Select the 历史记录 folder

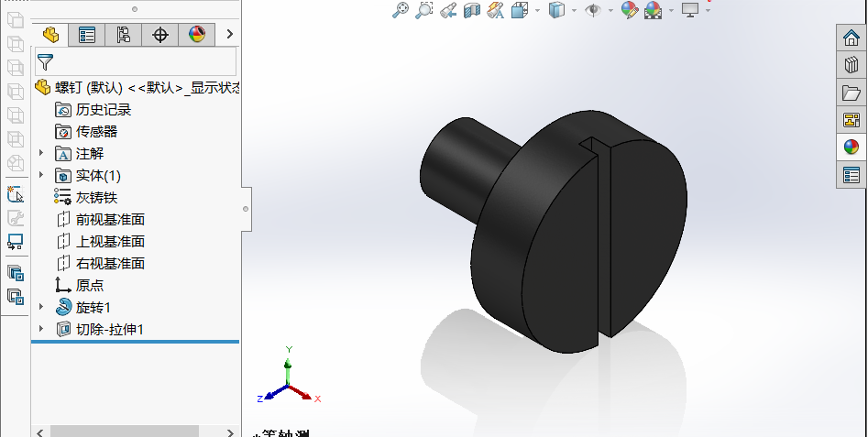click(93, 110)
